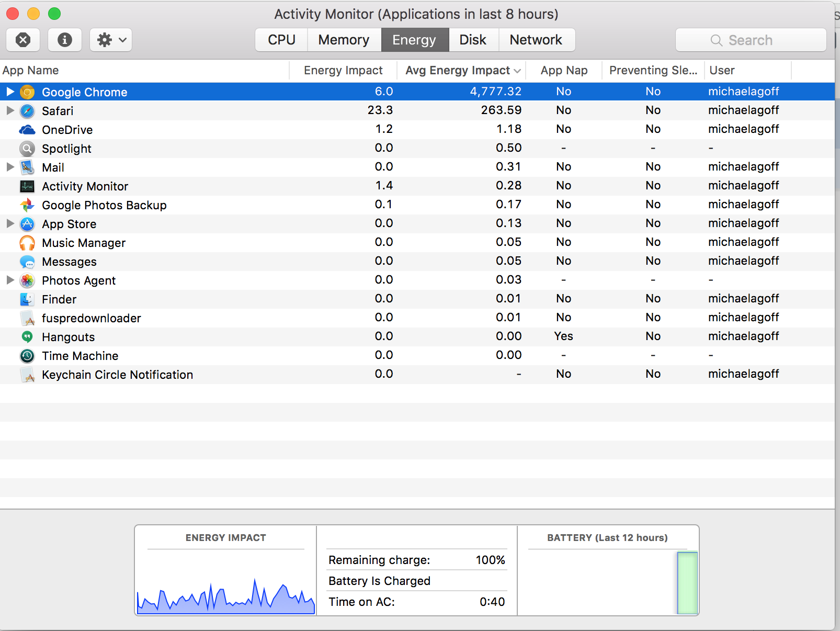Viewport: 840px width, 631px height.
Task: Switch to the Network tab
Action: point(536,40)
